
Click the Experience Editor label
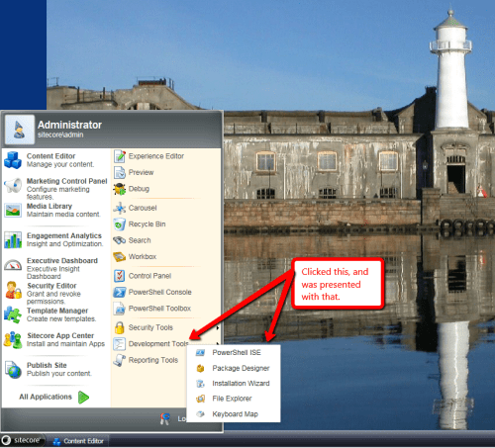[156, 156]
